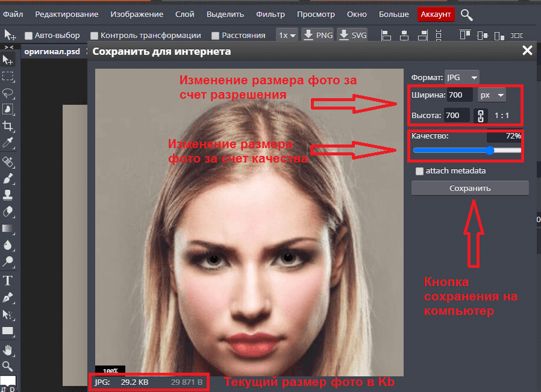Open the px units dropdown

492,95
